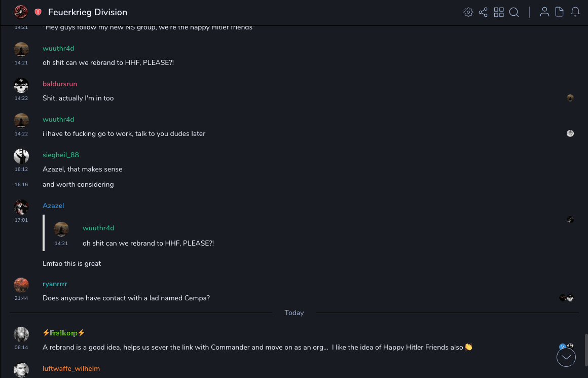Open the four-square grid view icon
The height and width of the screenshot is (378, 588).
tap(499, 12)
